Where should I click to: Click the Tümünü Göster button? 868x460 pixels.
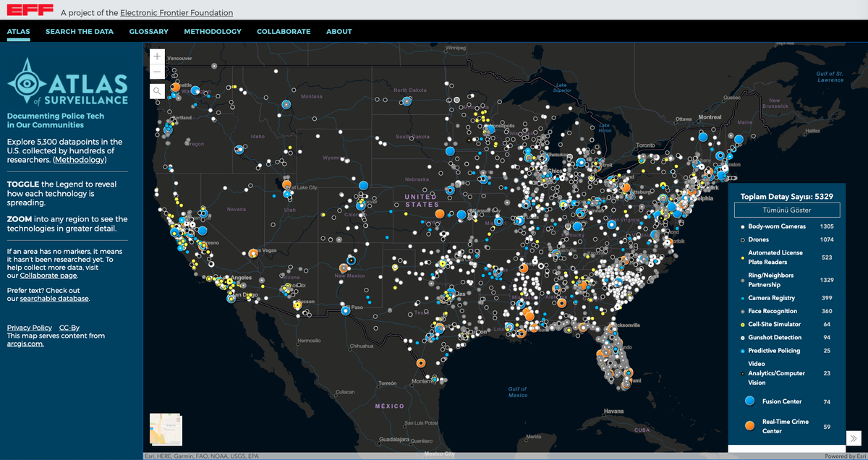tap(787, 210)
